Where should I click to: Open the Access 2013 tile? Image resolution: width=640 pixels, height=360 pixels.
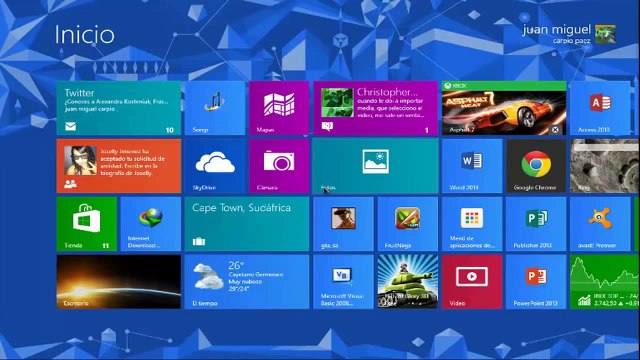coord(600,108)
